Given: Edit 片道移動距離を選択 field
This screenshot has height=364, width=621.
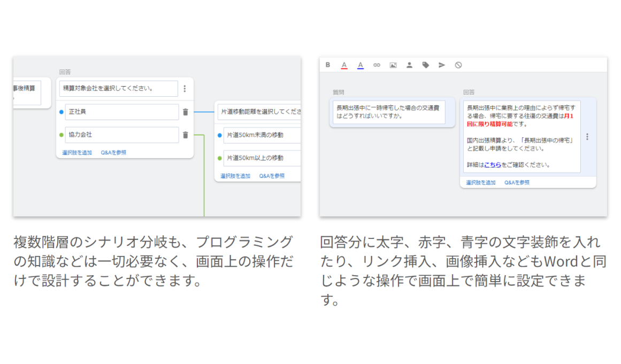Looking at the screenshot, I should (x=259, y=112).
